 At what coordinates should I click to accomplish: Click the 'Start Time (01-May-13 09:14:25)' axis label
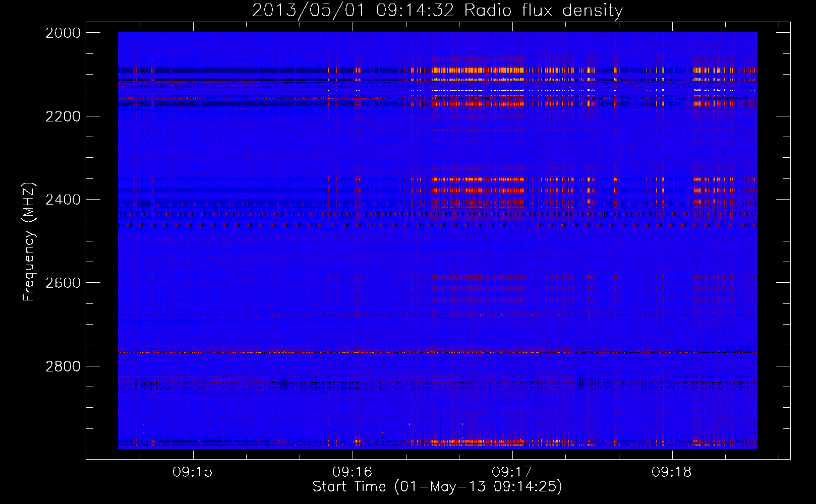pyautogui.click(x=437, y=487)
